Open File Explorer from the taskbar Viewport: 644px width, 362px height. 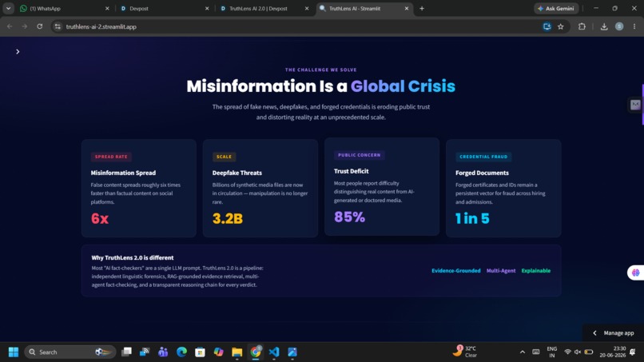[237, 352]
